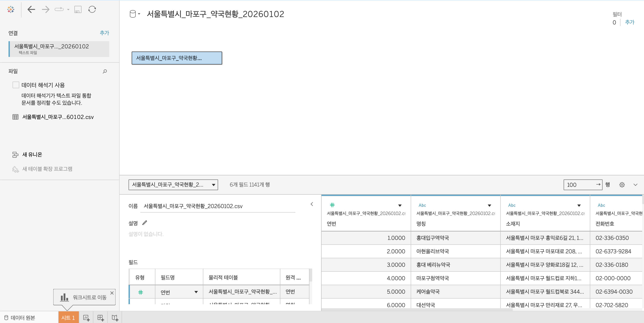Click 추가 link next to 연결
The image size is (644, 323).
104,33
